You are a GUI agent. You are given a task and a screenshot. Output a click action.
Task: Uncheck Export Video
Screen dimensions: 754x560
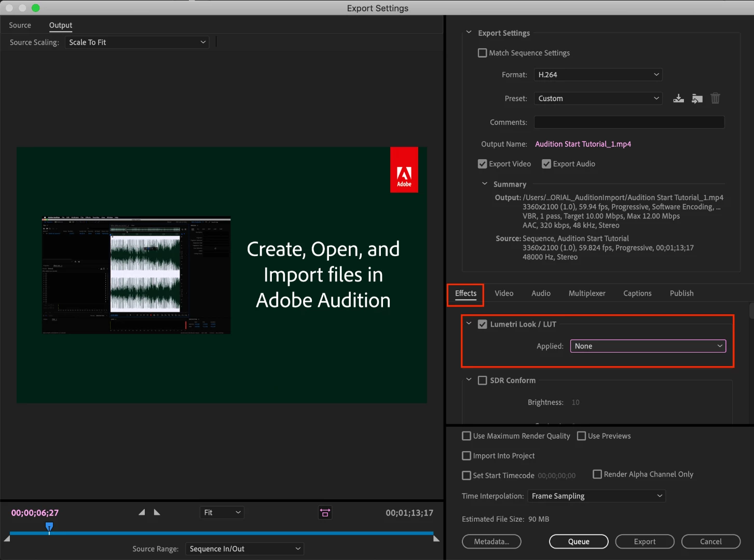(483, 164)
